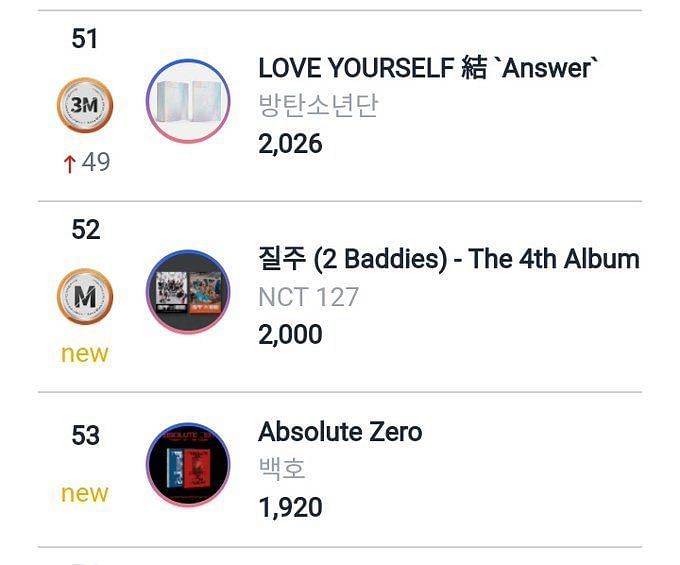This screenshot has height=565, width=680.
Task: Open 질주 (2 Baddies) - The 4th Album title
Action: pos(449,259)
